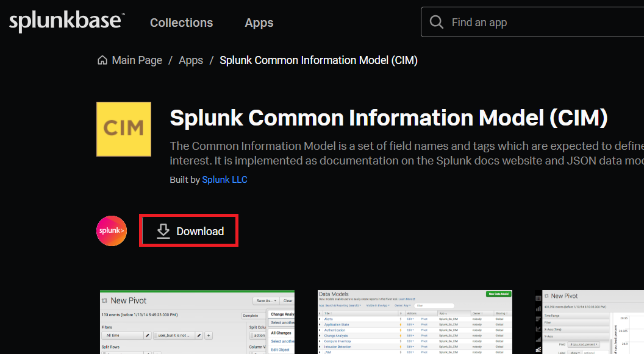The height and width of the screenshot is (354, 644).
Task: Click Splunk Common Information Model breadcrumb
Action: coord(318,60)
